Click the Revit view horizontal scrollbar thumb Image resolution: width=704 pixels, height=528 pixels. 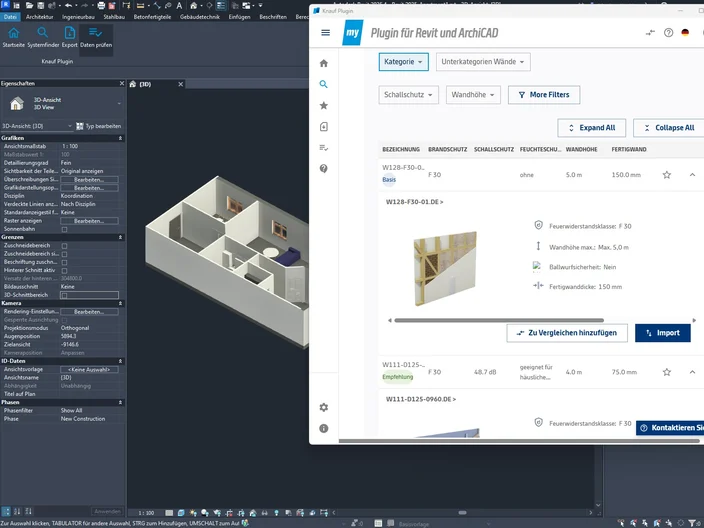point(462,512)
